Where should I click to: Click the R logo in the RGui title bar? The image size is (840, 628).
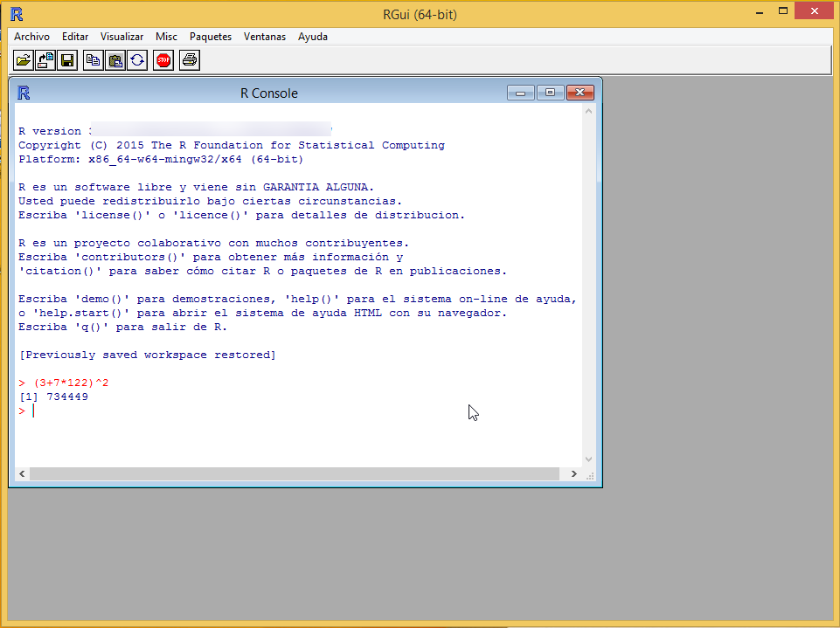[x=17, y=14]
